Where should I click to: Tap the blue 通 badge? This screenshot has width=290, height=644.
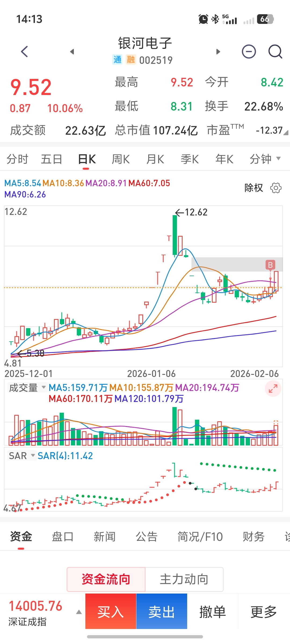point(117,60)
